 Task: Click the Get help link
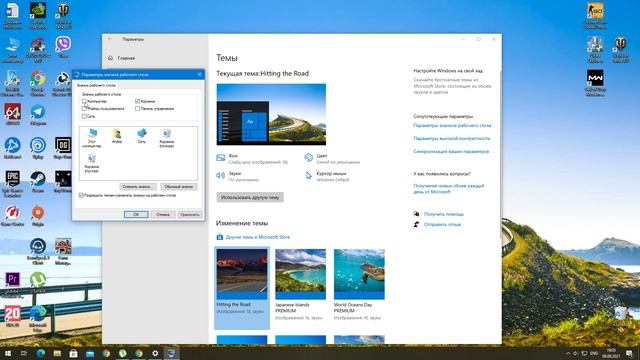[443, 214]
